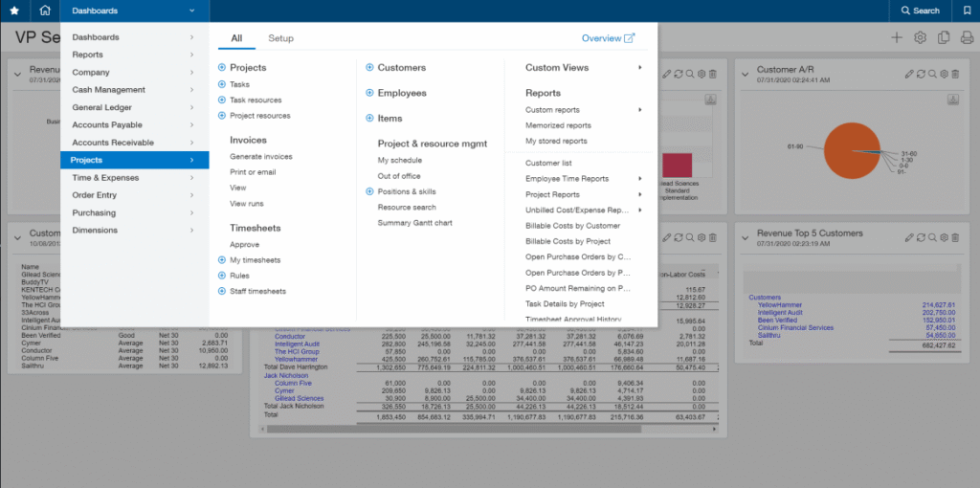Image resolution: width=980 pixels, height=488 pixels.
Task: Add a new dashboard component with plus icon
Action: (897, 37)
